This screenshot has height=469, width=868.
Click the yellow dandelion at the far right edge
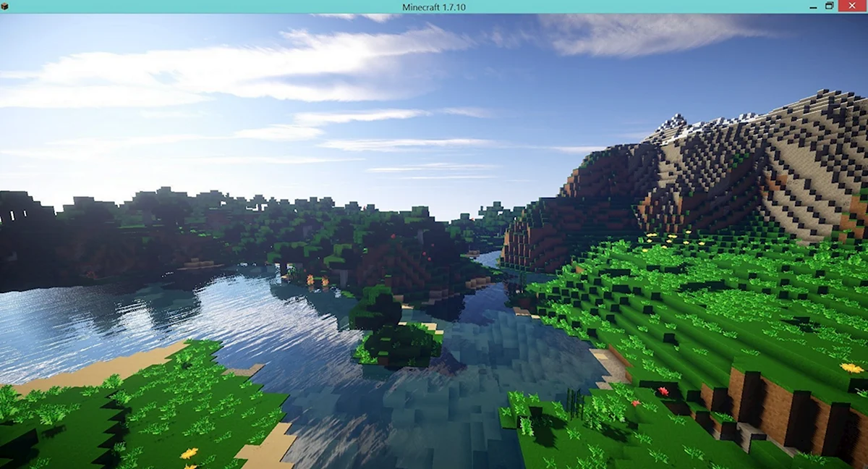[851, 368]
